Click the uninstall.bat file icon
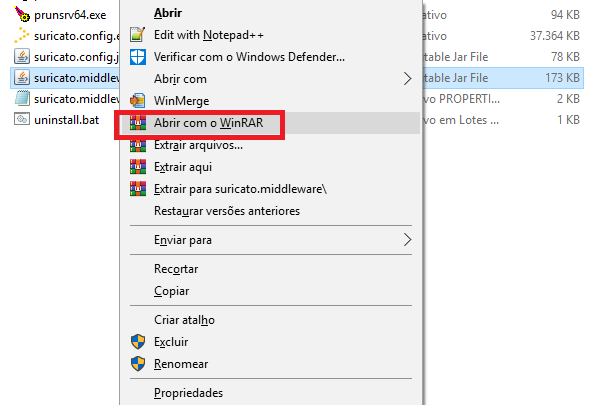Screen dimensions: 598x405 [22, 119]
